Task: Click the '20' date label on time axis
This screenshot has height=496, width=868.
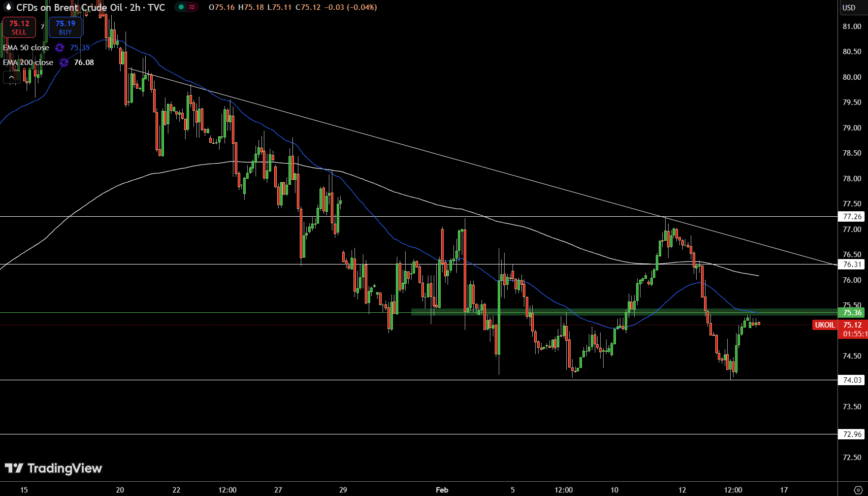Action: click(120, 490)
